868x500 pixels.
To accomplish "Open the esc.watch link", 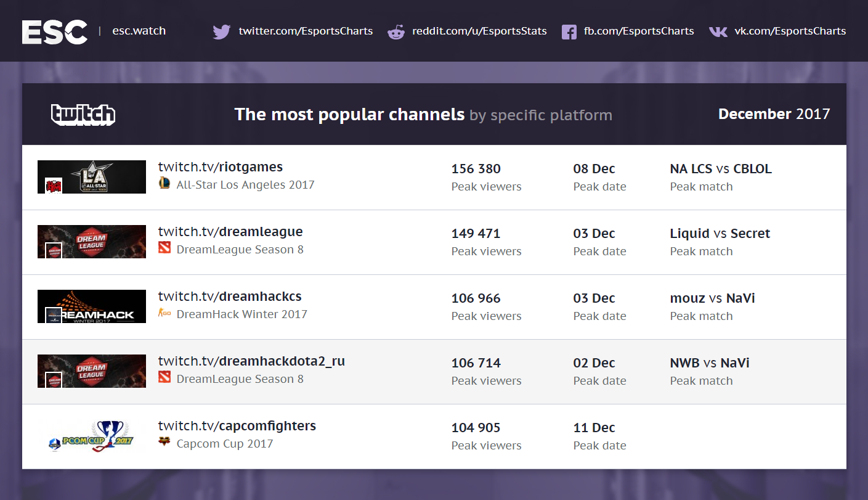I will [139, 31].
